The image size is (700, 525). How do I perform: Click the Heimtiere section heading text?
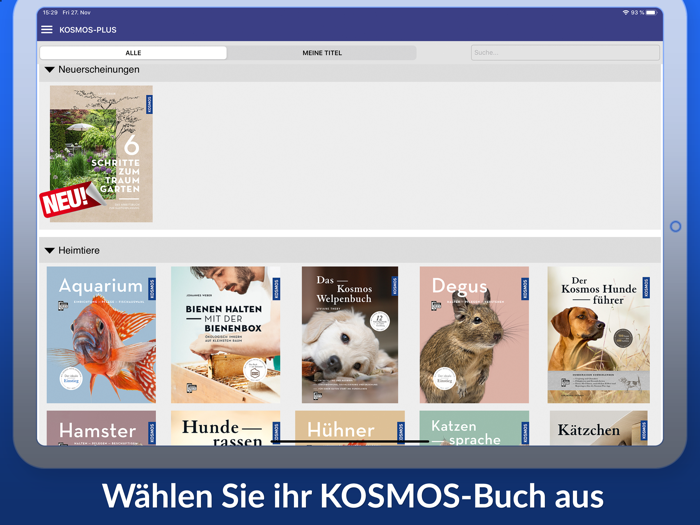click(x=79, y=250)
